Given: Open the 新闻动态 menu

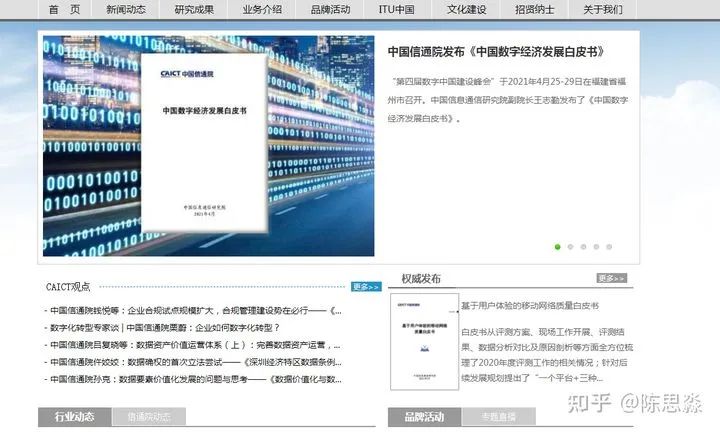Looking at the screenshot, I should (126, 9).
